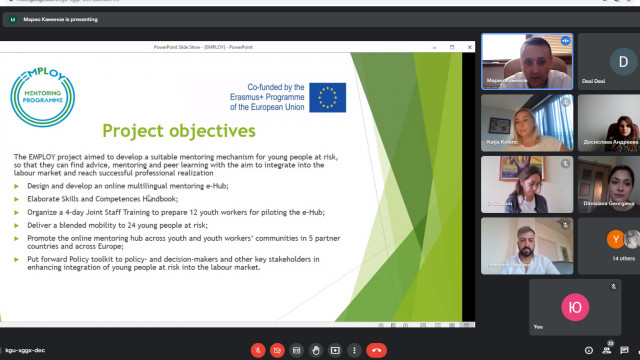Unmute the microphone in the call bar
The image size is (640, 360).
coord(258,350)
